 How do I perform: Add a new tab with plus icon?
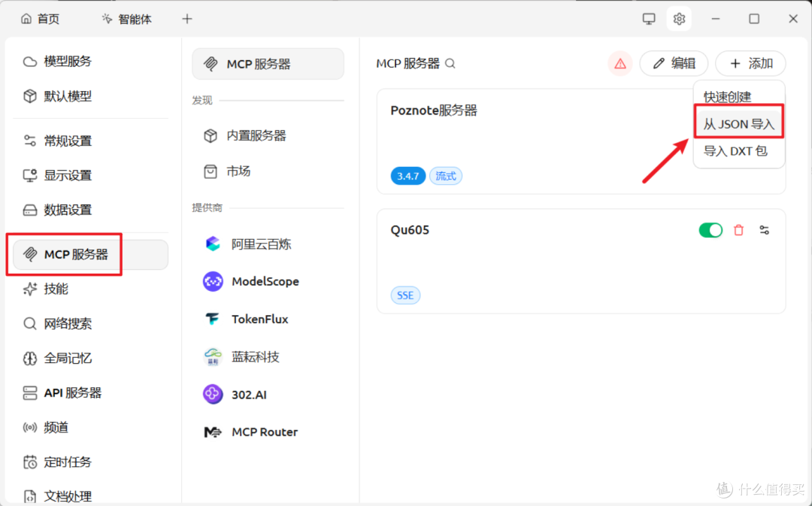(187, 19)
